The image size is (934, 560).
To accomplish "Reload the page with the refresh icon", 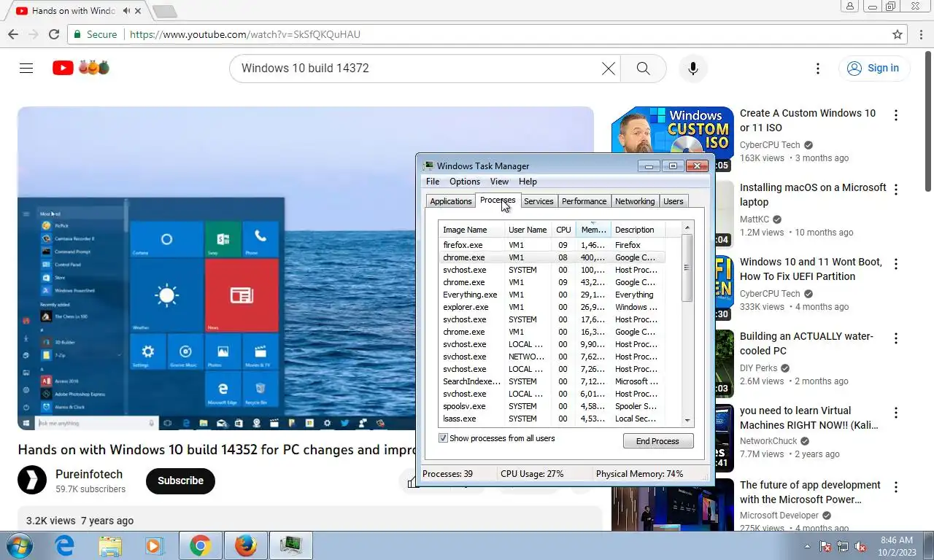I will (53, 34).
